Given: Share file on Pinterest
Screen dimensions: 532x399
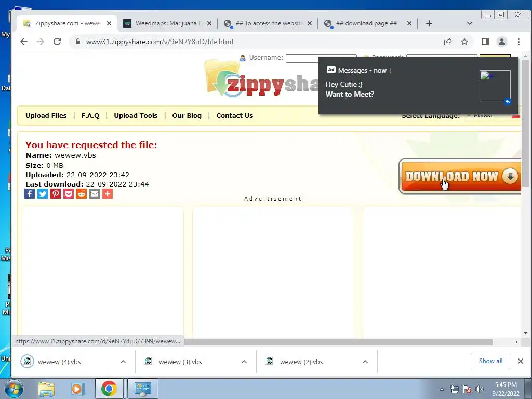Looking at the screenshot, I should click(x=56, y=194).
